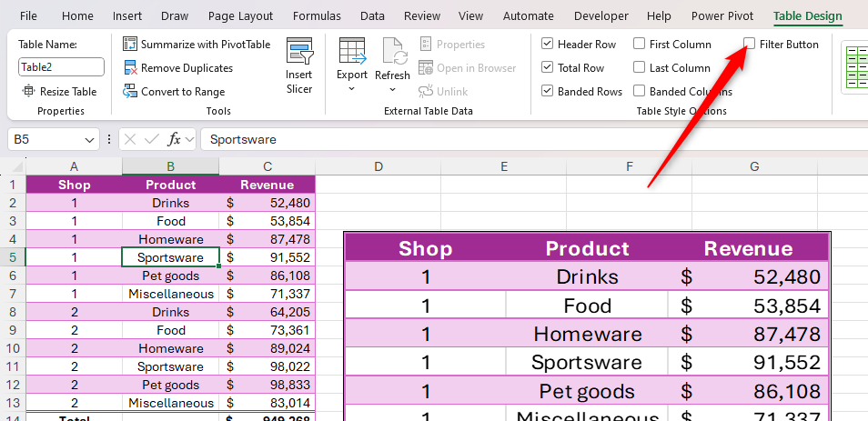Click the Open in Browser icon
868x421 pixels.
tap(425, 68)
